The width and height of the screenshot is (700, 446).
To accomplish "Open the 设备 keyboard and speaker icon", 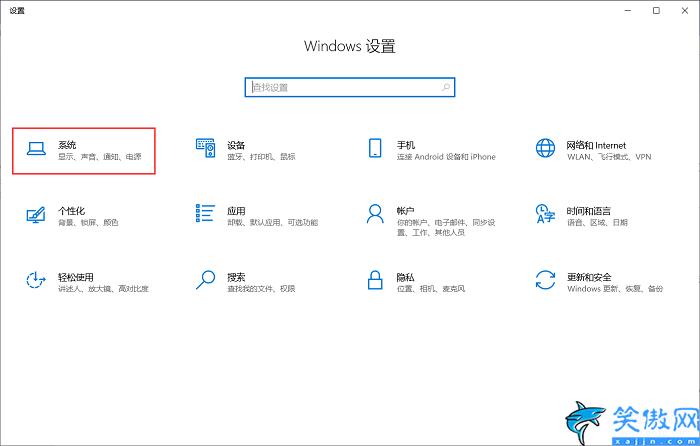I will (206, 148).
